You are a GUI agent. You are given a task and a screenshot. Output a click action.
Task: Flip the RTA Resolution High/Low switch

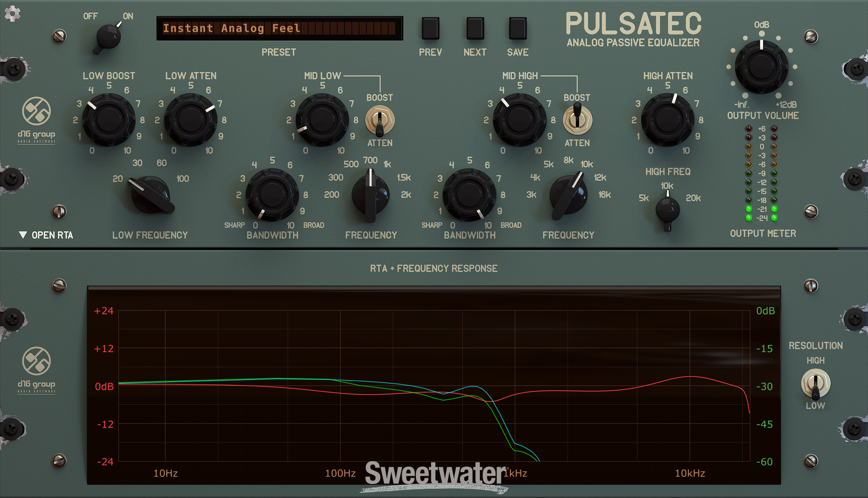(815, 384)
